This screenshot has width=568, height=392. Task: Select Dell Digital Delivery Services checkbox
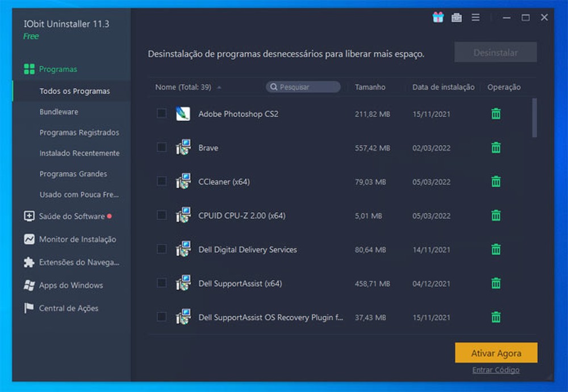[162, 249]
